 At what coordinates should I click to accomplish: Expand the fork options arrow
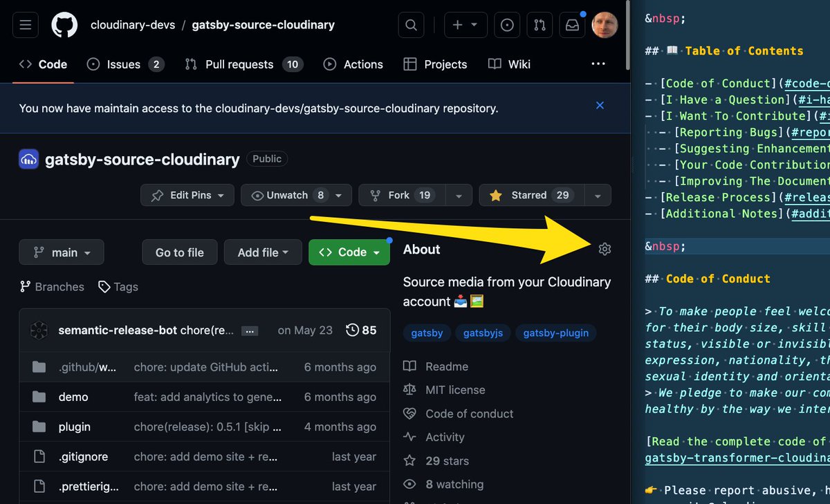459,196
